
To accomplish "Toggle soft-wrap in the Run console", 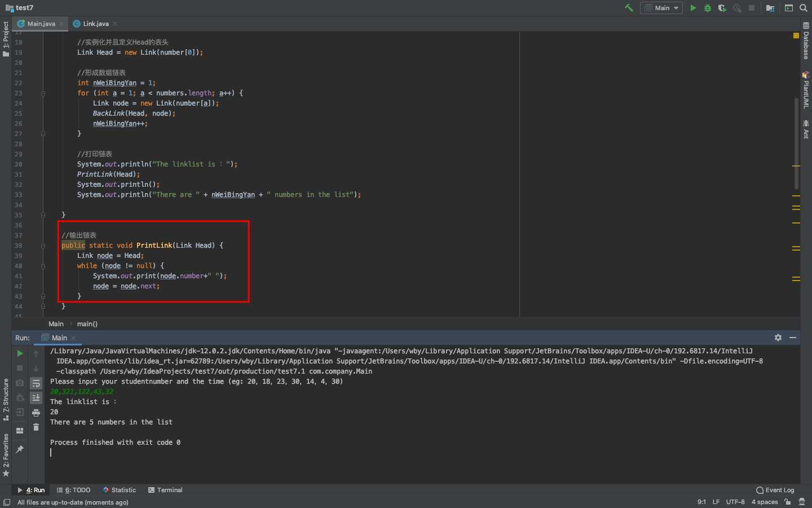I will click(x=36, y=383).
